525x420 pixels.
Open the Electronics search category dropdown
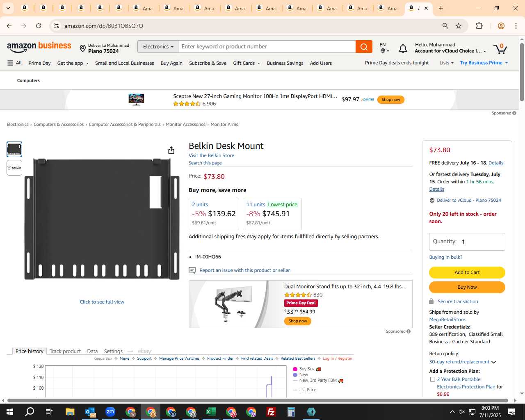[158, 47]
